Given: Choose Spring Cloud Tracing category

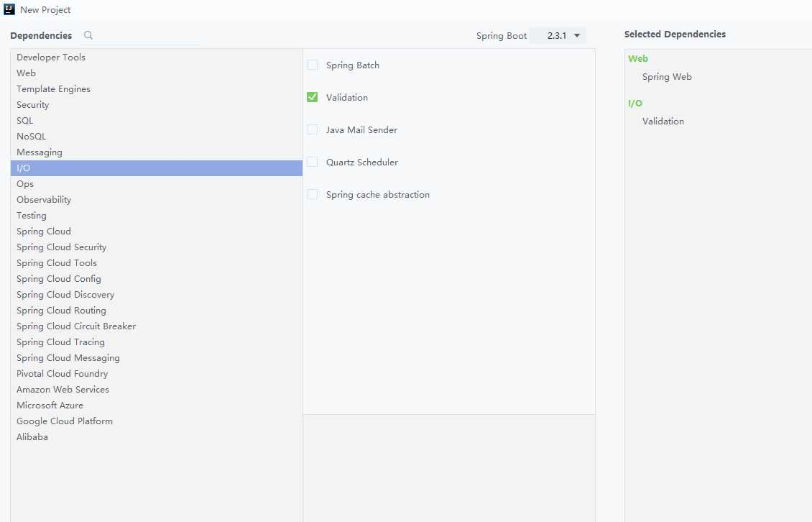Looking at the screenshot, I should 157,342.
